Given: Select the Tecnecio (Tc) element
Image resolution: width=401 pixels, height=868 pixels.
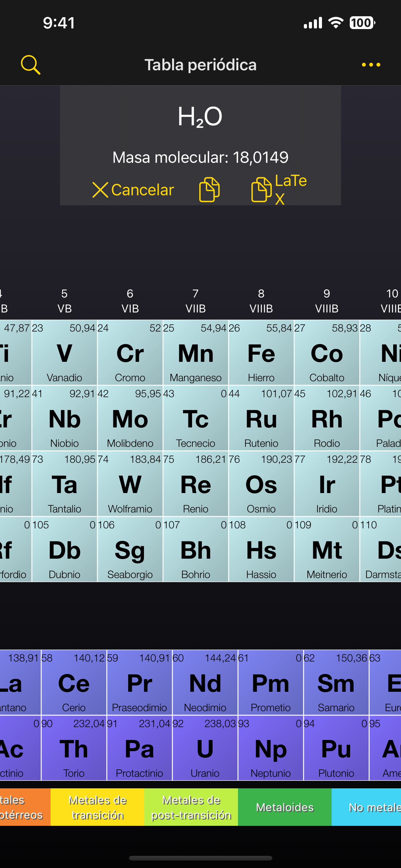Looking at the screenshot, I should pos(196,418).
